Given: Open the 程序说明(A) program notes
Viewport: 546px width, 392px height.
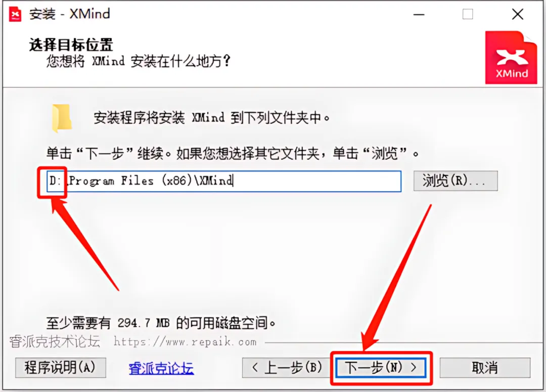Looking at the screenshot, I should 61,368.
